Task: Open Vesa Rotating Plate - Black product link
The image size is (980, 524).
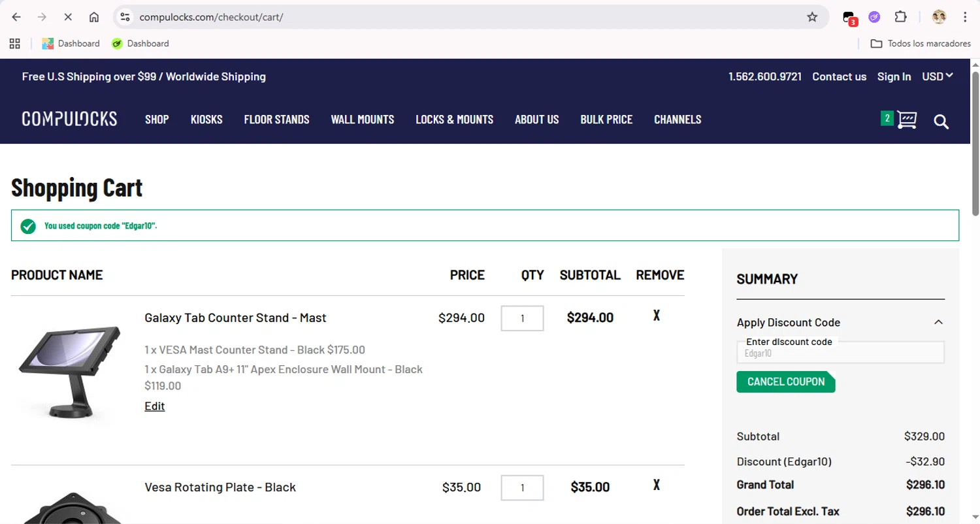Action: [220, 487]
